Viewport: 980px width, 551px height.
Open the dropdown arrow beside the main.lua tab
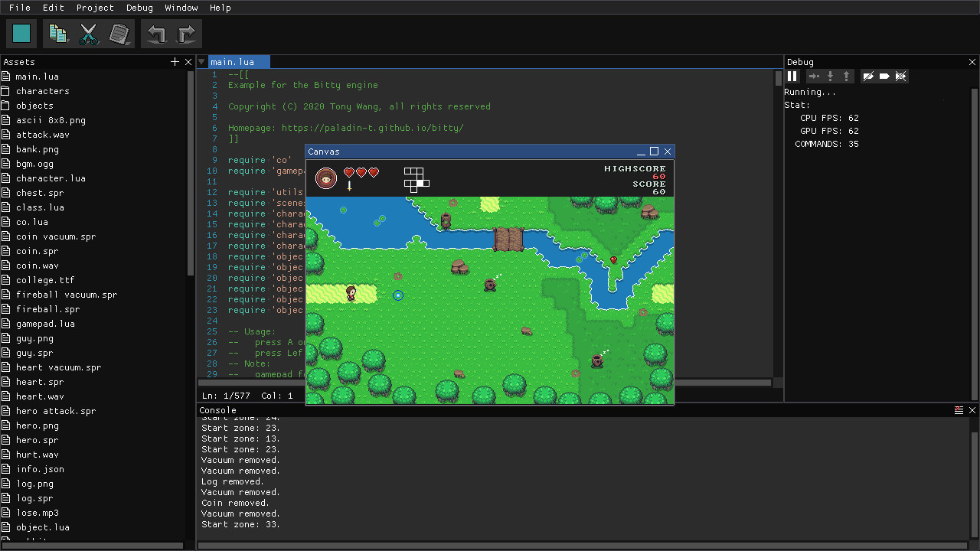(x=202, y=62)
